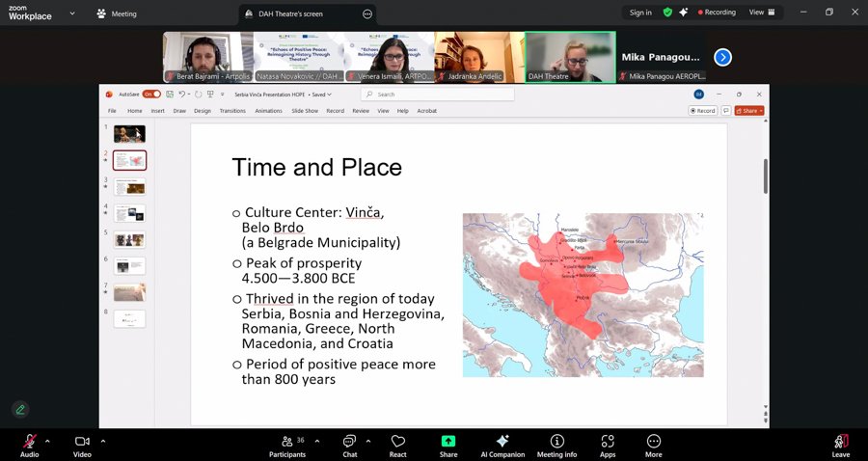Open the Slide Show ribbon tab
The height and width of the screenshot is (461, 868).
coord(305,111)
